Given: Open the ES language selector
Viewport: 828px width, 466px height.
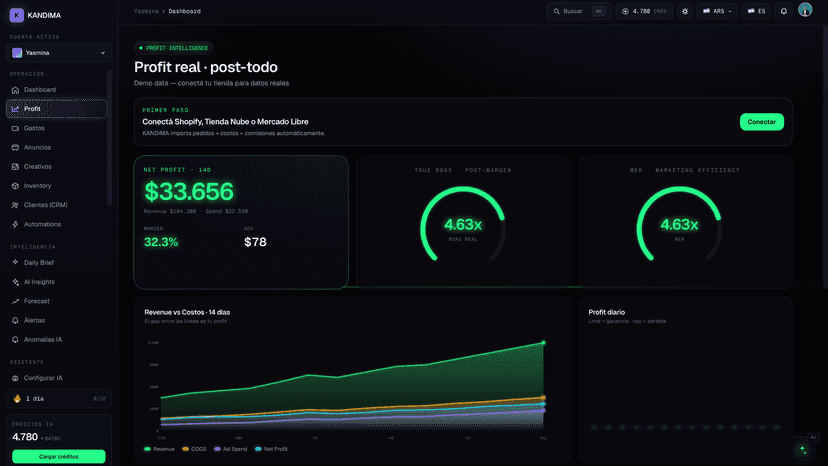Looking at the screenshot, I should pyautogui.click(x=756, y=11).
